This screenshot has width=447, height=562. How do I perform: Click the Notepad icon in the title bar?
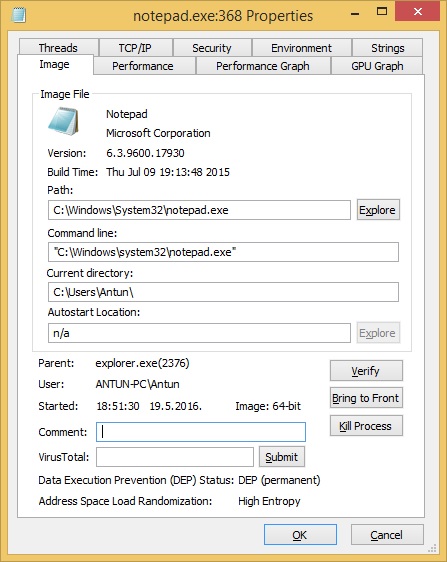(x=18, y=15)
